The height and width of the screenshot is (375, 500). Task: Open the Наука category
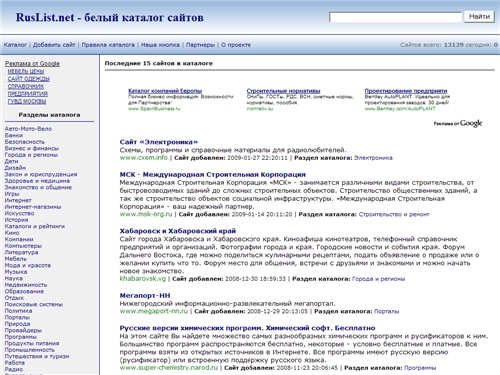tap(14, 278)
